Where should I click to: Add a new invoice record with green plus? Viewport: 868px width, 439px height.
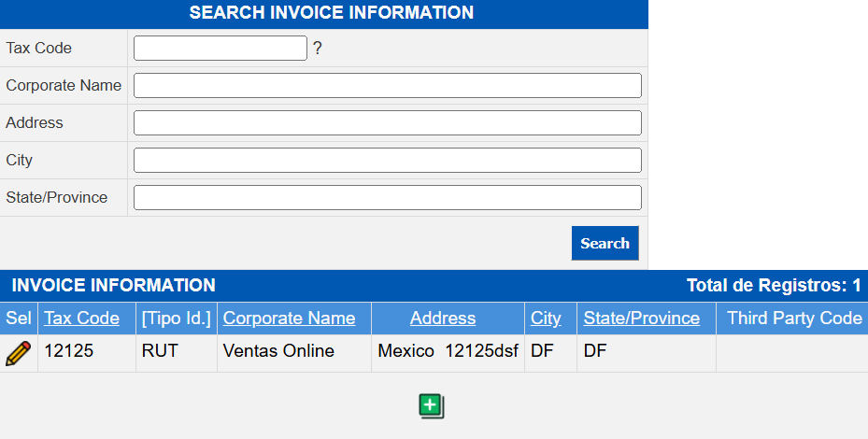(x=431, y=405)
